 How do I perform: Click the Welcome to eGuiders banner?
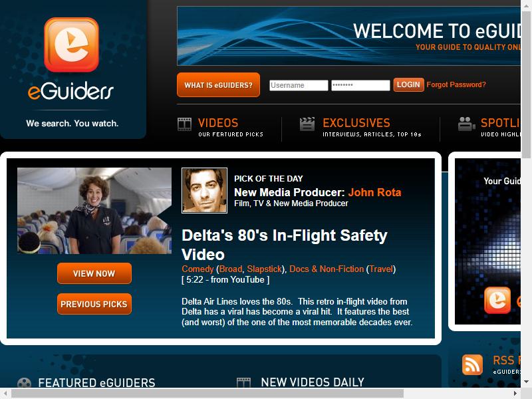pyautogui.click(x=348, y=36)
